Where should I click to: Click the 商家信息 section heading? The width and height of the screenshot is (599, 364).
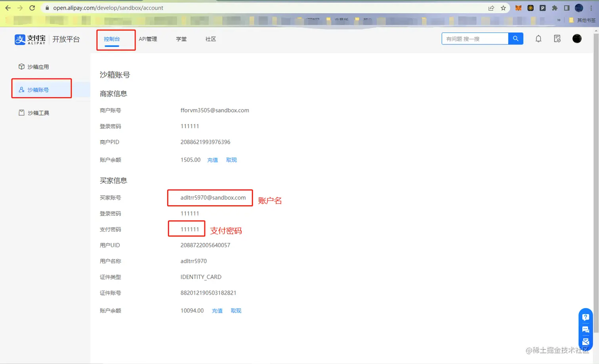click(113, 94)
